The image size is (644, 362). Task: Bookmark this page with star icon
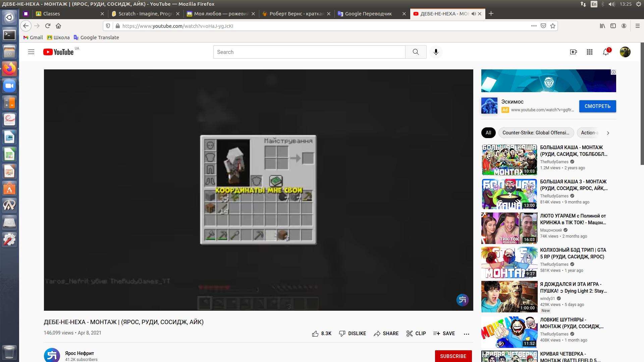coord(553,26)
